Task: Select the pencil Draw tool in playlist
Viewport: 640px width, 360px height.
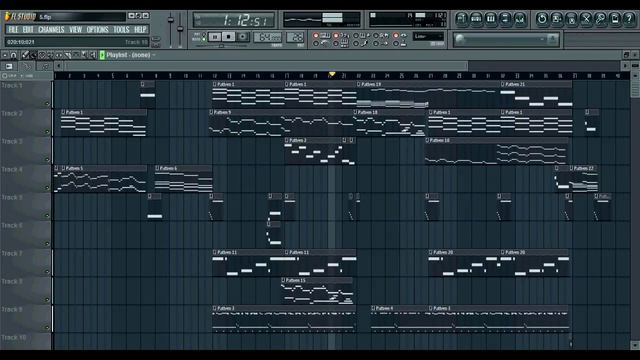Action: coord(26,55)
